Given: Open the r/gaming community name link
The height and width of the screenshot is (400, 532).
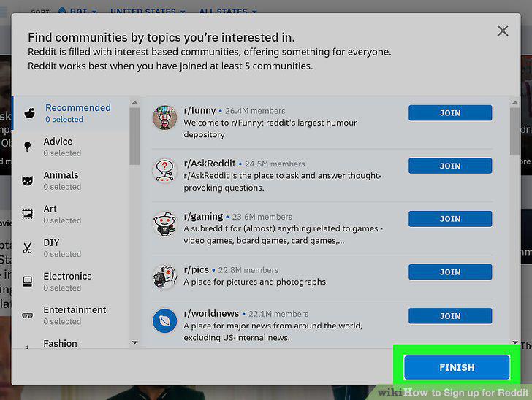Looking at the screenshot, I should [x=203, y=216].
